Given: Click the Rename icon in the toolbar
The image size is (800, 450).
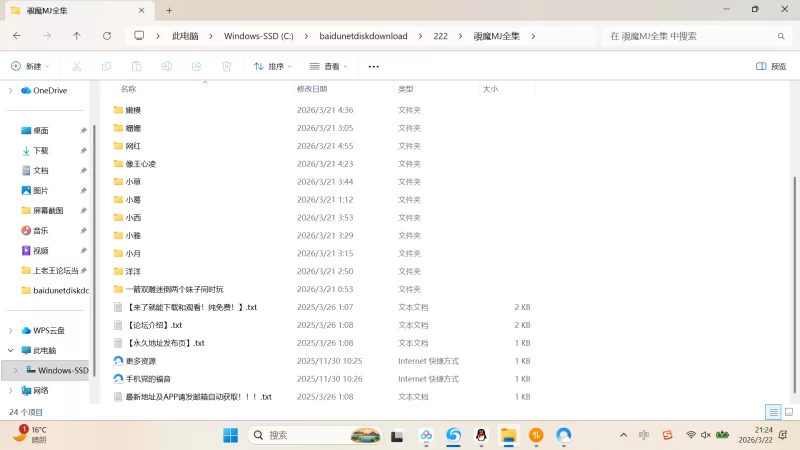Looking at the screenshot, I should tap(166, 66).
